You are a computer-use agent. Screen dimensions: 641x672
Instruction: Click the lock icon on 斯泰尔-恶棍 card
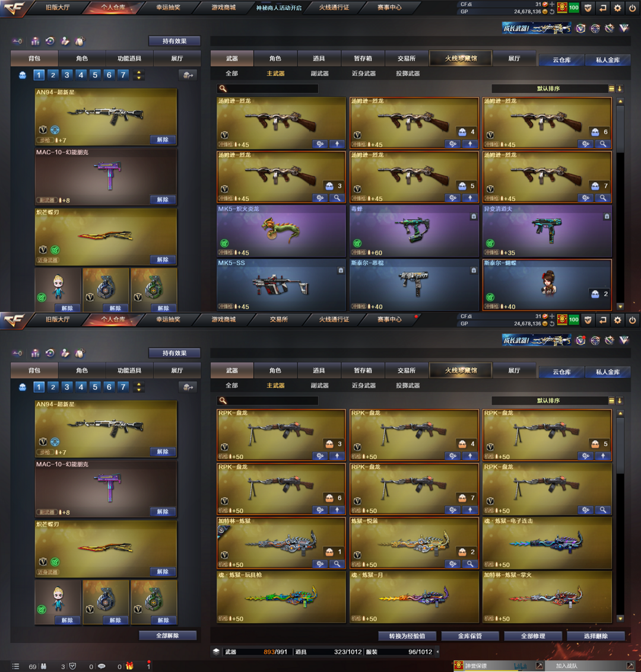coord(474,270)
